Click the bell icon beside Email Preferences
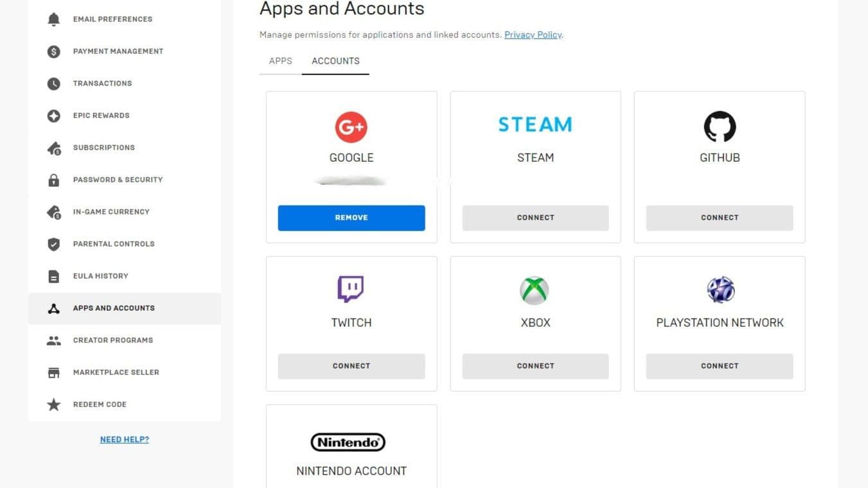 [54, 19]
